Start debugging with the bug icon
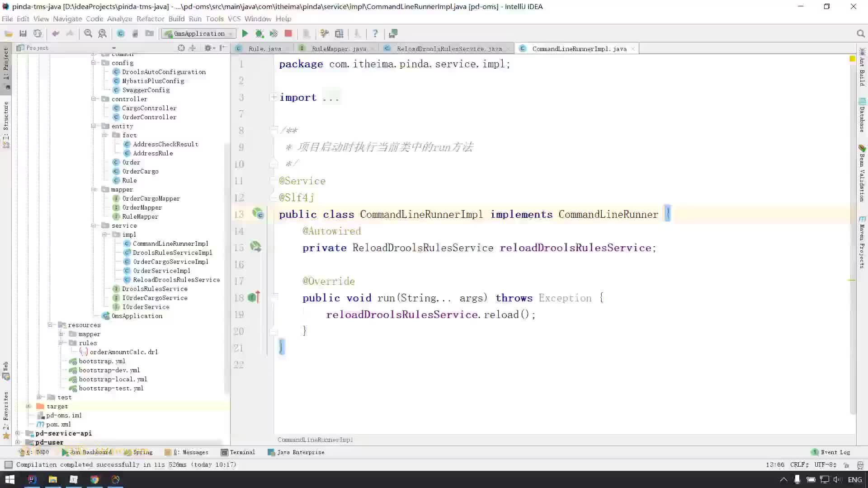 click(x=259, y=33)
